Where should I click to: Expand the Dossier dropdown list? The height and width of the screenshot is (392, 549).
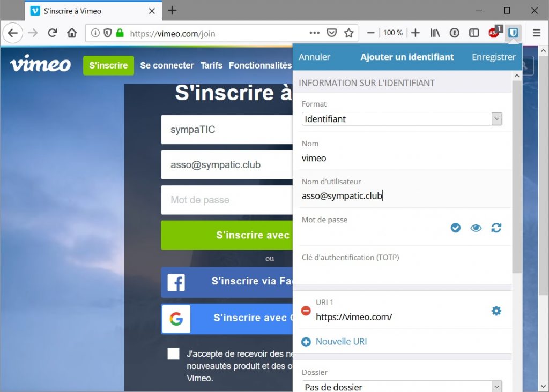402,387
